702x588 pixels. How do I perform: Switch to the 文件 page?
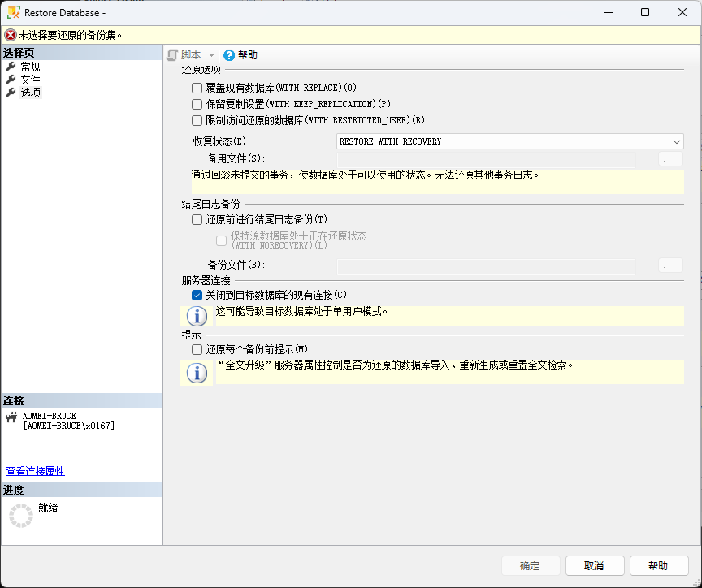tap(30, 80)
